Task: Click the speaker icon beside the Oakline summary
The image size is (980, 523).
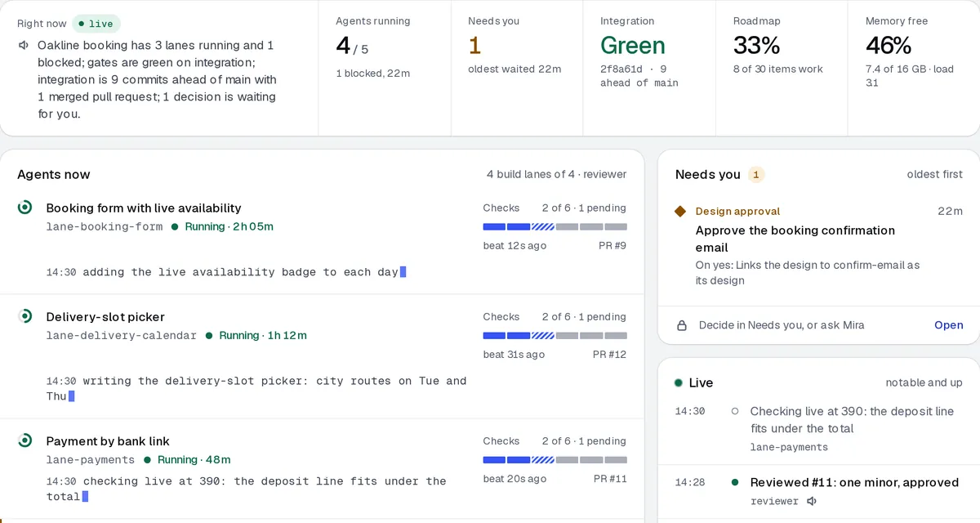Action: tap(24, 46)
